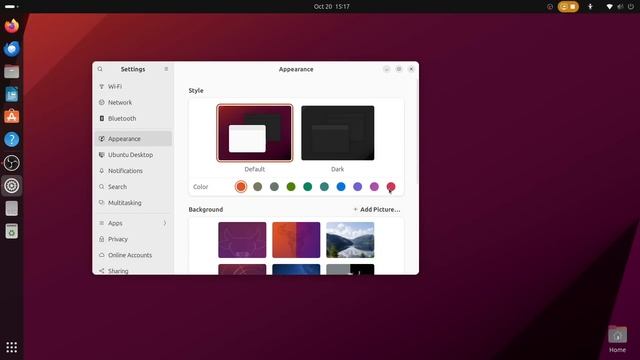Click the Bluetooth icon in sidebar
The width and height of the screenshot is (640, 360).
102,118
